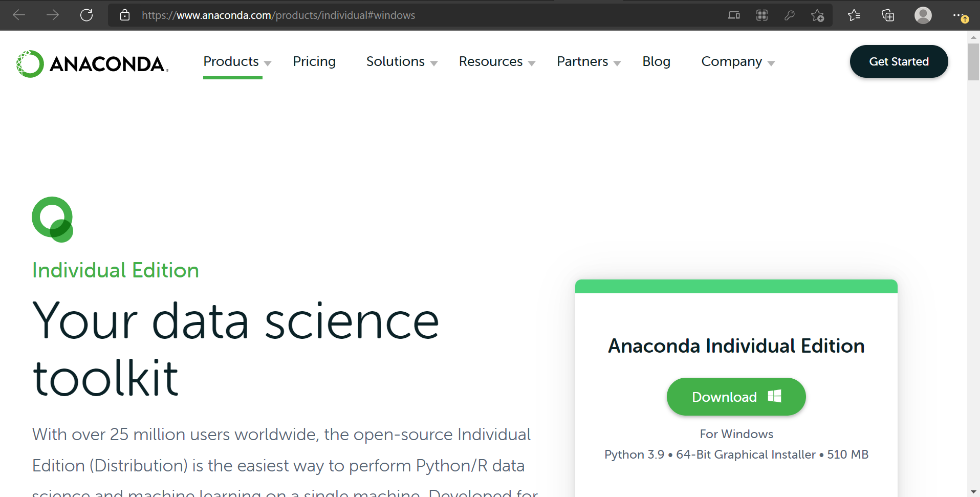980x497 pixels.
Task: Click the Get Started button
Action: (x=899, y=61)
